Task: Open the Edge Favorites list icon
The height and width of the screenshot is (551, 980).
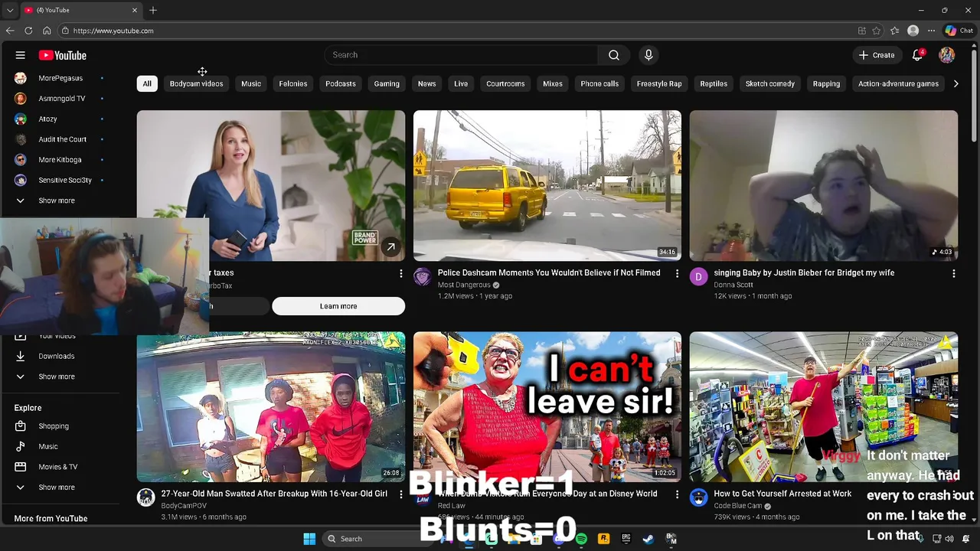Action: [894, 31]
